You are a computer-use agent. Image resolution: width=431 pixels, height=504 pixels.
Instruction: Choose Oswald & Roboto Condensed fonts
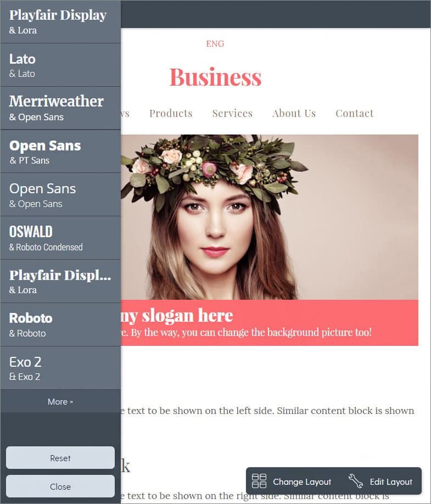60,238
